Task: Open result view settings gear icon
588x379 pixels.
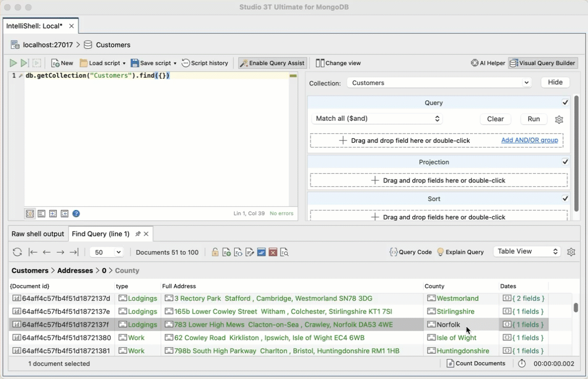Action: pyautogui.click(x=571, y=252)
